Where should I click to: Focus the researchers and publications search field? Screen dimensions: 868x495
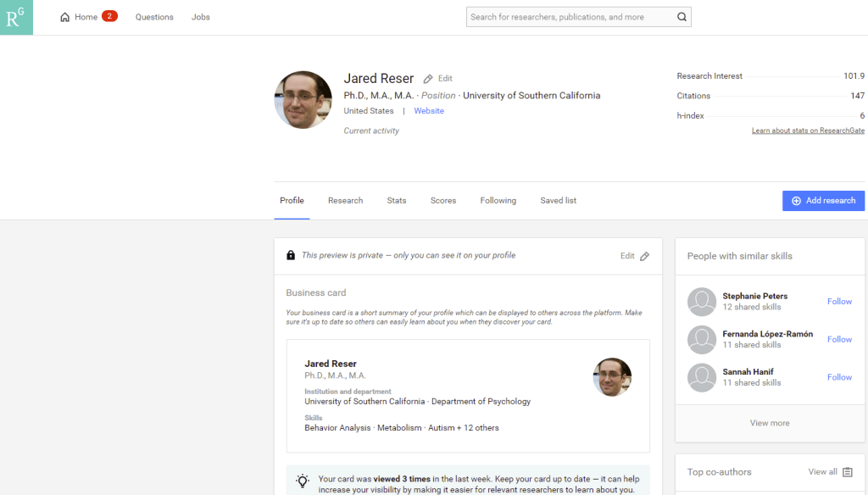coord(568,17)
